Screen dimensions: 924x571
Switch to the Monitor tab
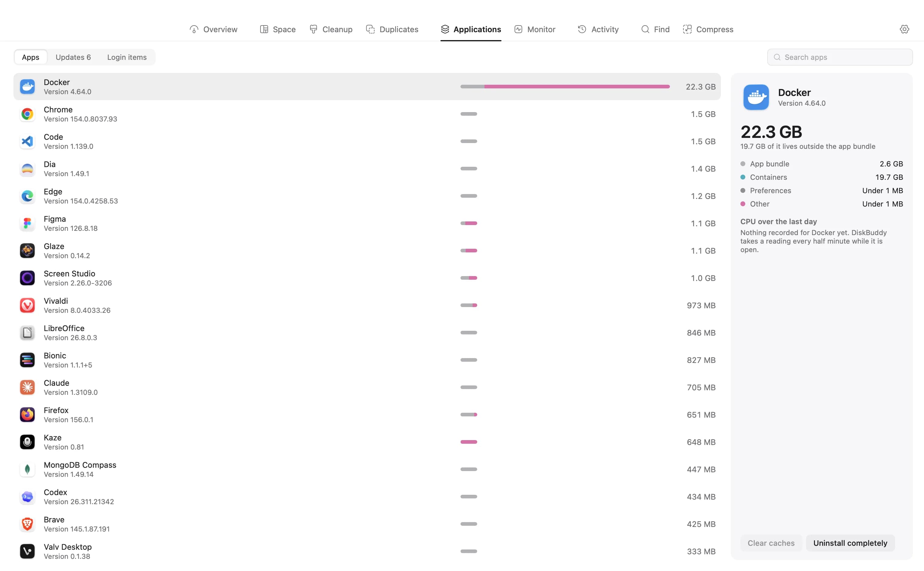tap(534, 29)
